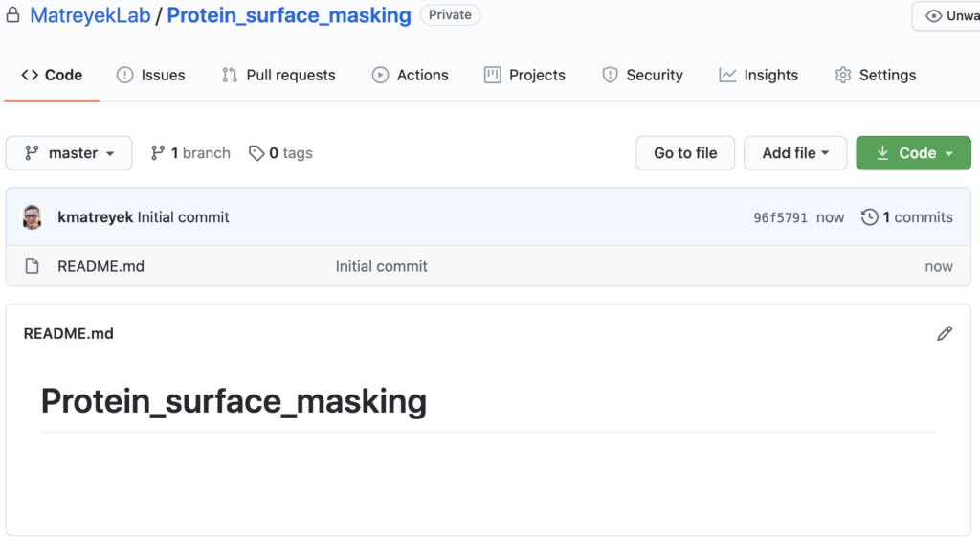The width and height of the screenshot is (980, 542).
Task: Switch to the Issues tab
Action: [x=150, y=75]
